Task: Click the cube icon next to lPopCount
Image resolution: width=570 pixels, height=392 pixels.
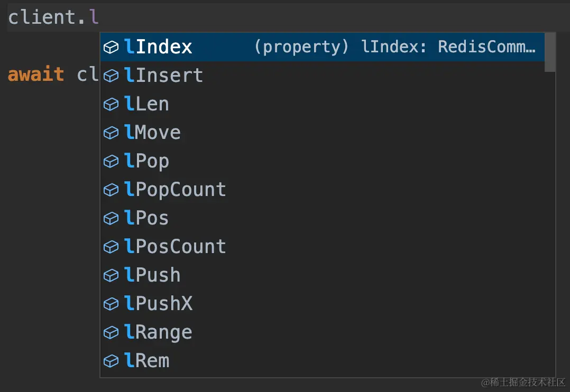Action: click(x=111, y=190)
